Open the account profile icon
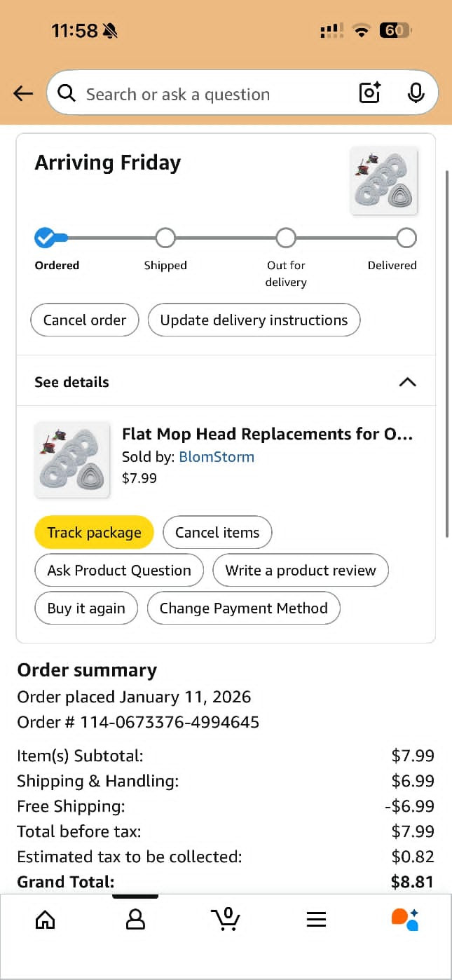The image size is (452, 980). 135,919
